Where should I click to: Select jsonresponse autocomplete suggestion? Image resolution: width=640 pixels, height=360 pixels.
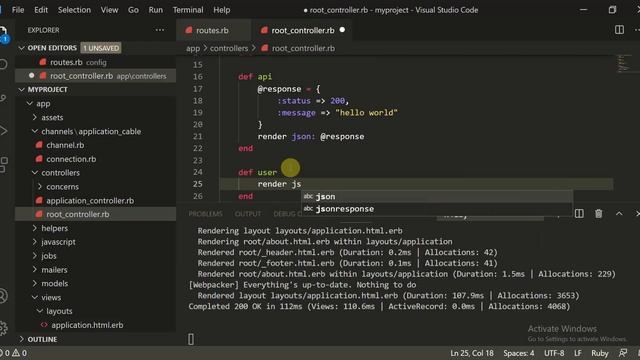[x=437, y=209]
